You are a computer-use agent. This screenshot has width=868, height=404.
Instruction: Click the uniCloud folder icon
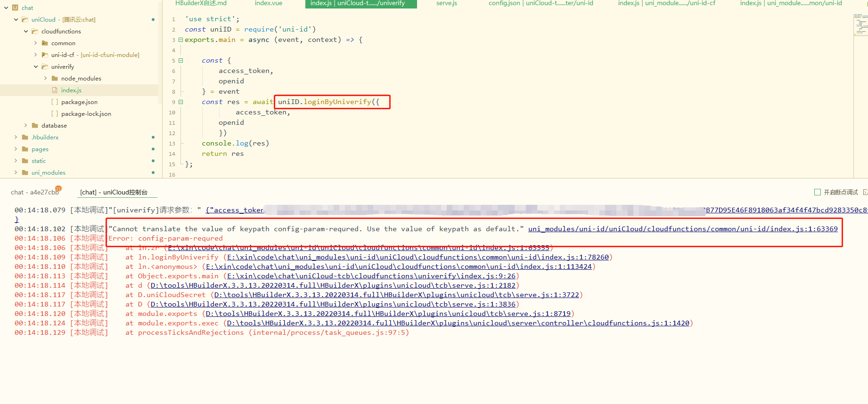click(x=25, y=20)
